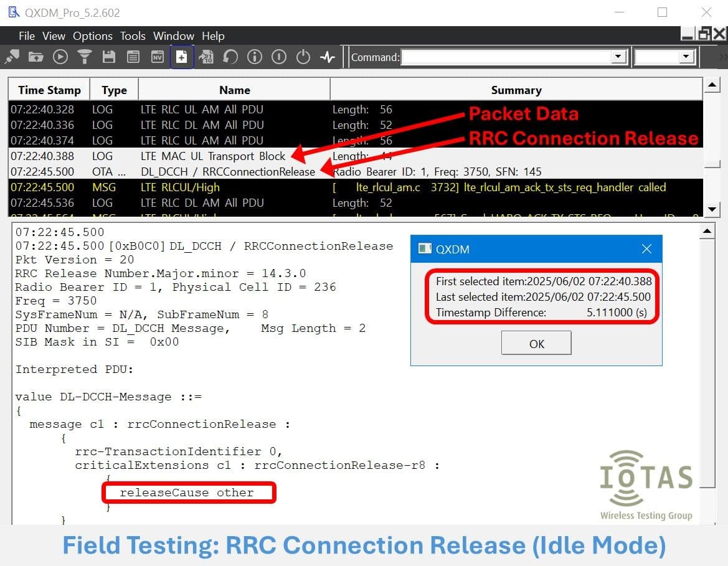Click the new document plus icon

click(182, 57)
